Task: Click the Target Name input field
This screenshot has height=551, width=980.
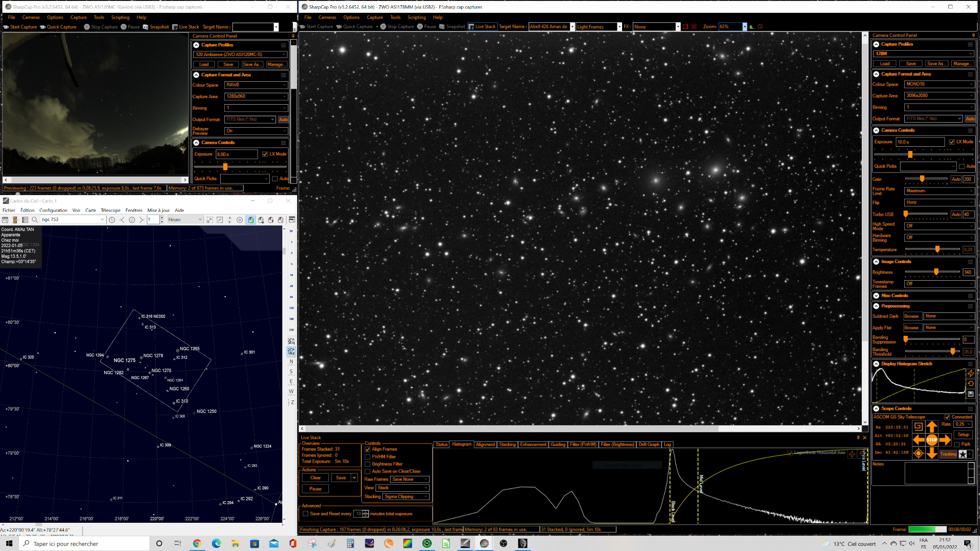Action: 548,27
